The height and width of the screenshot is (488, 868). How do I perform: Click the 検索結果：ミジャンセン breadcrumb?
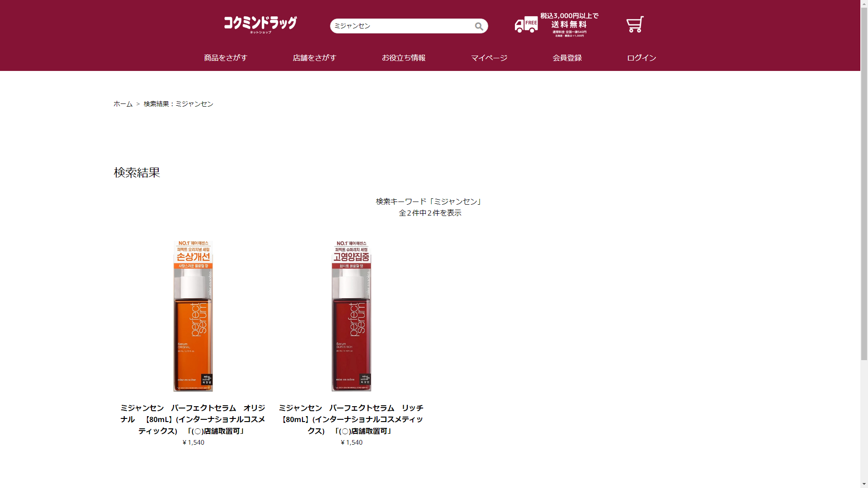(x=179, y=104)
